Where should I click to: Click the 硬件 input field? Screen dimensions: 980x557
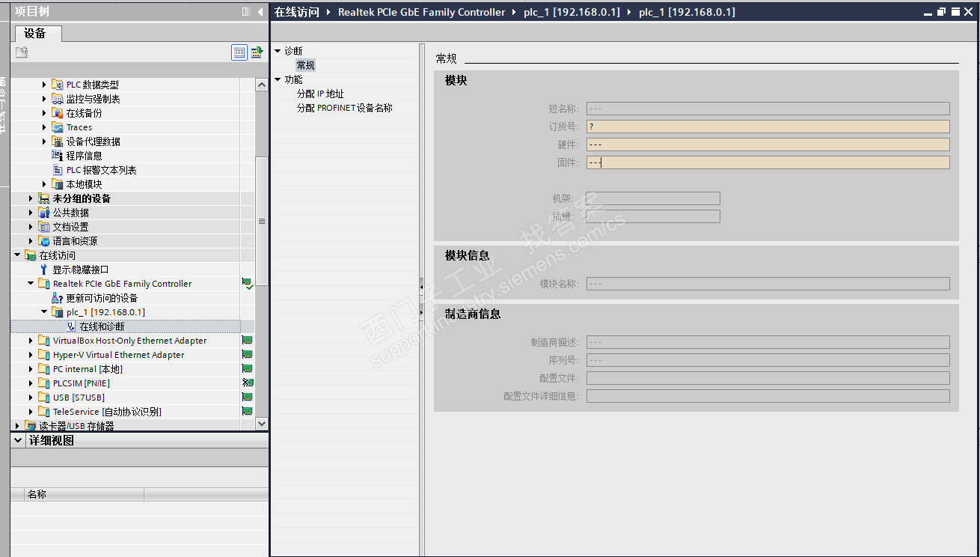coord(768,144)
